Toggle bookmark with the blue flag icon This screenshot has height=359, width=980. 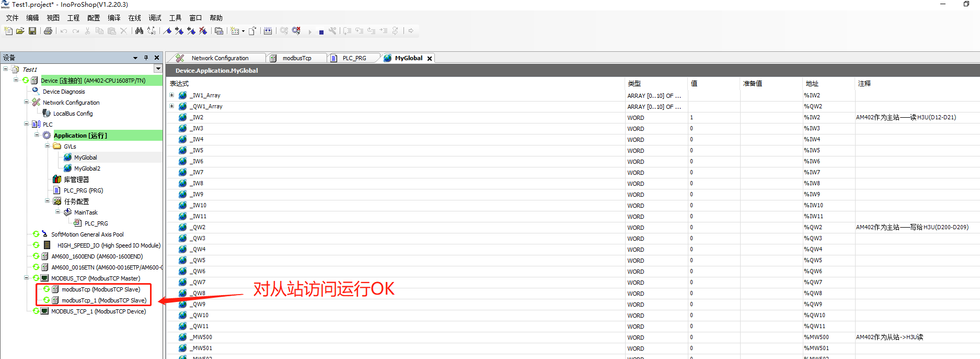coord(167,31)
